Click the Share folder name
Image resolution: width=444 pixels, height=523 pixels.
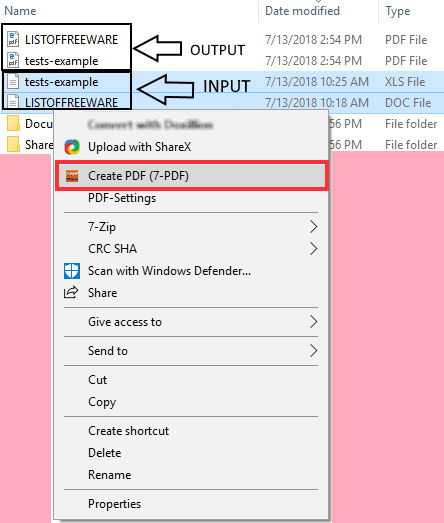39,145
